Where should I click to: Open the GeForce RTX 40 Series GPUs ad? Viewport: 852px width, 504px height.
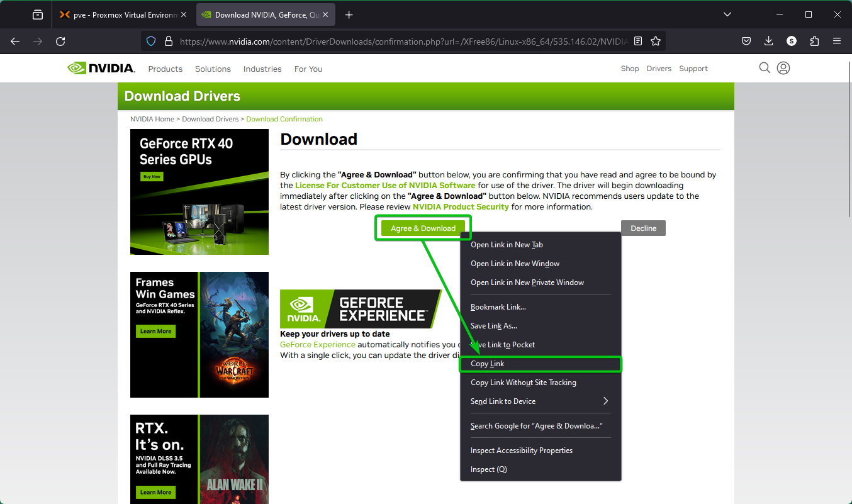coord(199,192)
